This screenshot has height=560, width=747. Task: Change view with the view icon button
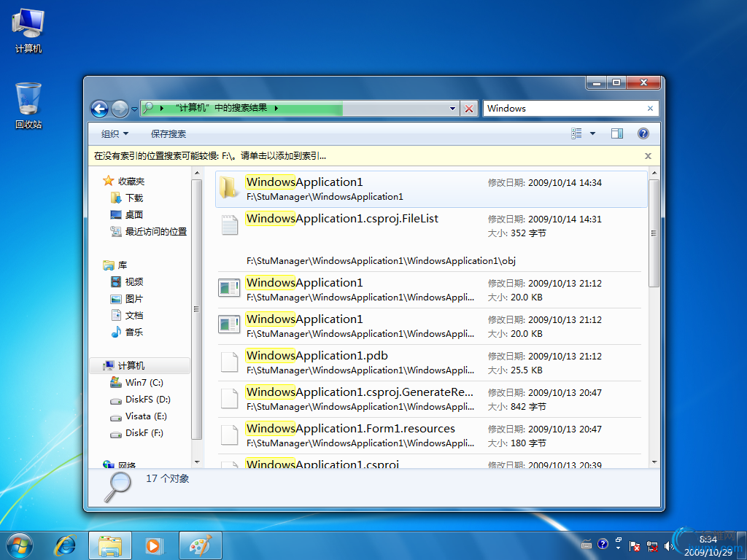click(x=576, y=133)
